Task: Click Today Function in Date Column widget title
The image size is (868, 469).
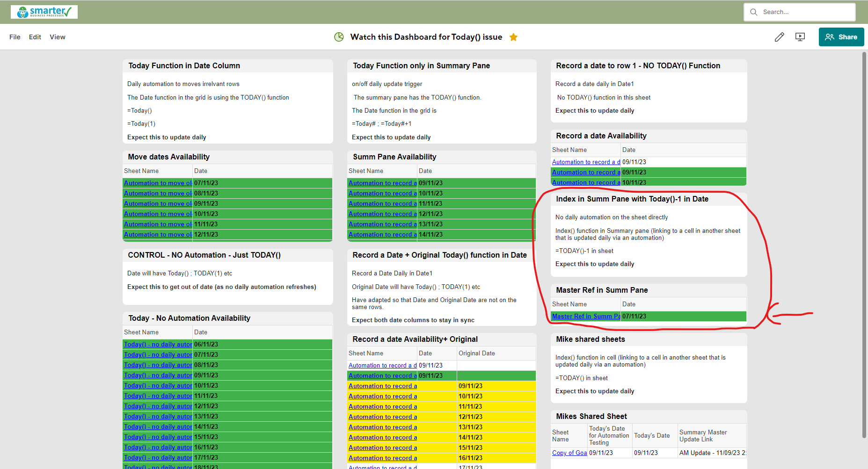Action: coord(184,66)
